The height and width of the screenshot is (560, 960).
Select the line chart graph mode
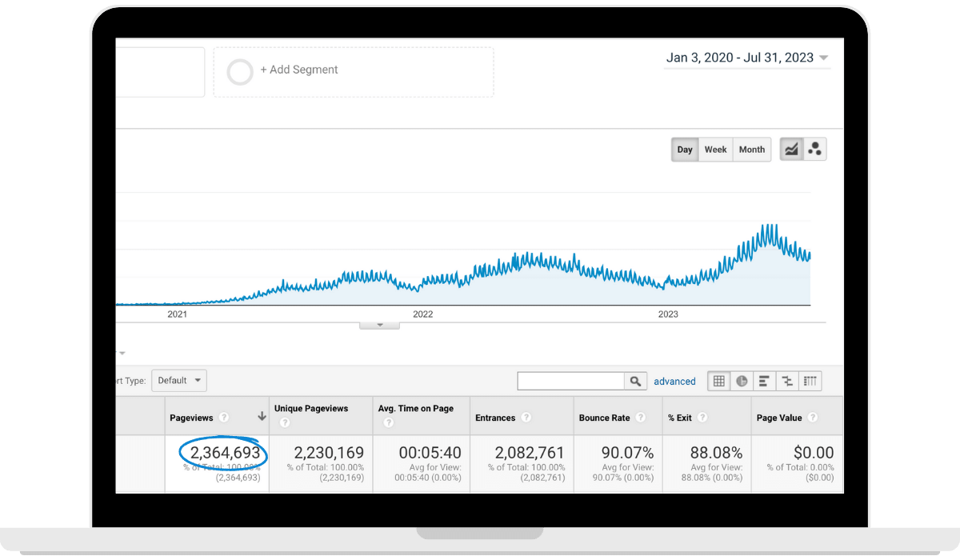coord(791,149)
